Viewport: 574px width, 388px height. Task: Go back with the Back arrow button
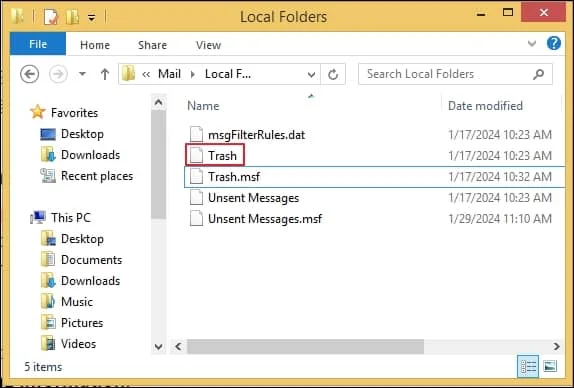[30, 74]
